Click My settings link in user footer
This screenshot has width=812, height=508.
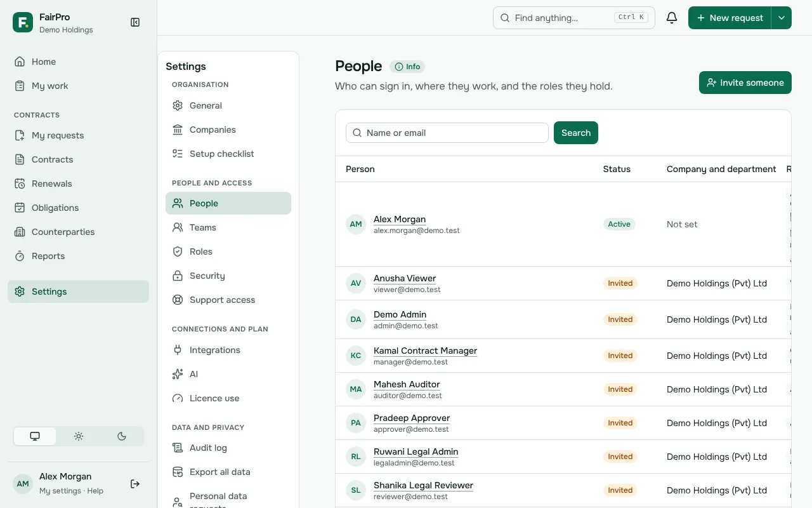pos(60,491)
